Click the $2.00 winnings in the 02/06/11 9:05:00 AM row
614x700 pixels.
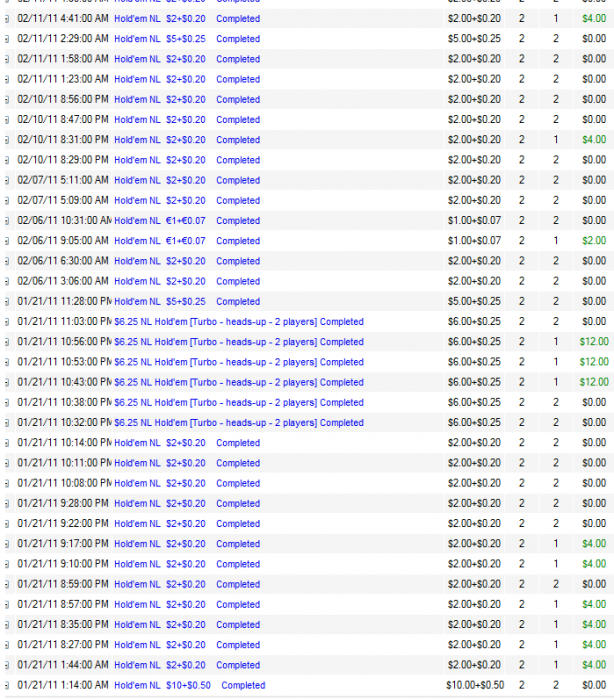[x=594, y=241]
